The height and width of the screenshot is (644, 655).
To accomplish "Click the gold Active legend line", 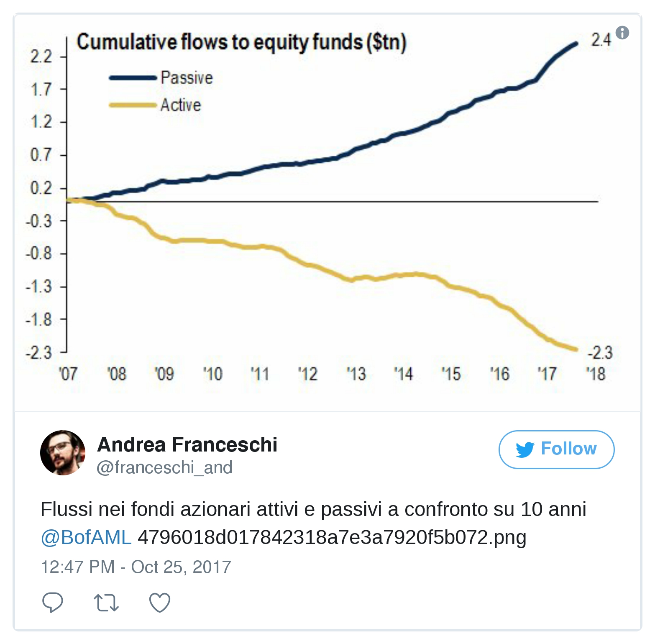I will coord(133,105).
